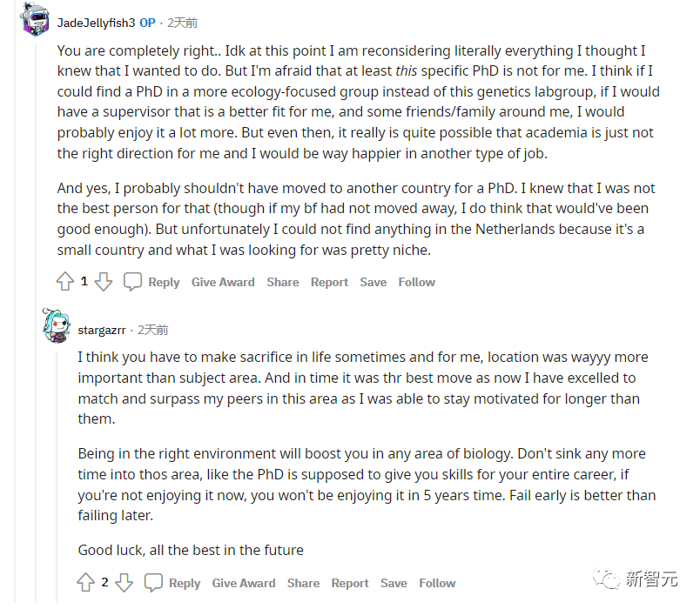Give Award to JadeJellyfish3's comment
The height and width of the screenshot is (609, 700).
pos(223,282)
